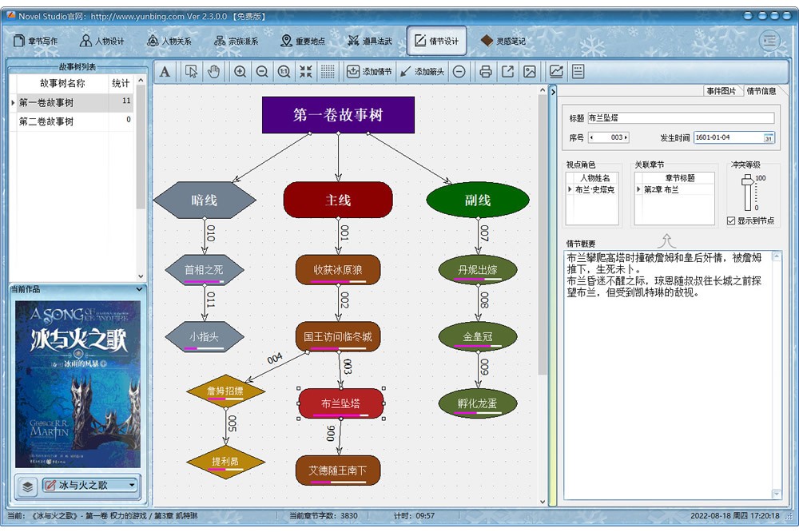Click the 添加箭头 add arrow button
This screenshot has height=532, width=799.
coord(422,72)
